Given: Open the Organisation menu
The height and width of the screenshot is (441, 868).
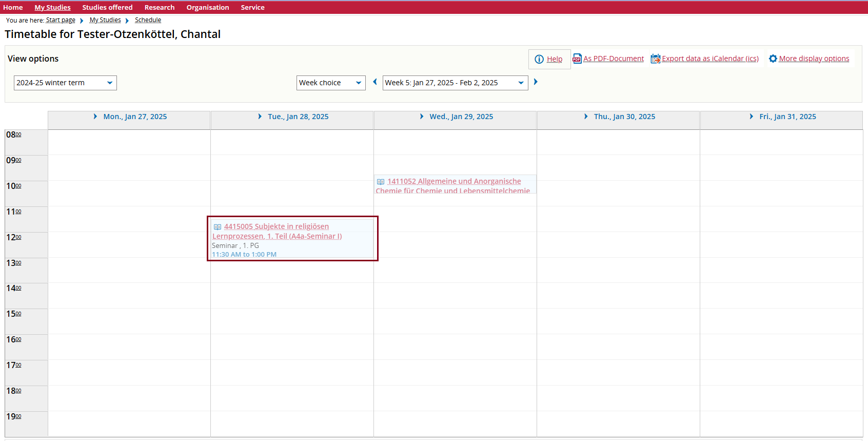Looking at the screenshot, I should coord(208,7).
